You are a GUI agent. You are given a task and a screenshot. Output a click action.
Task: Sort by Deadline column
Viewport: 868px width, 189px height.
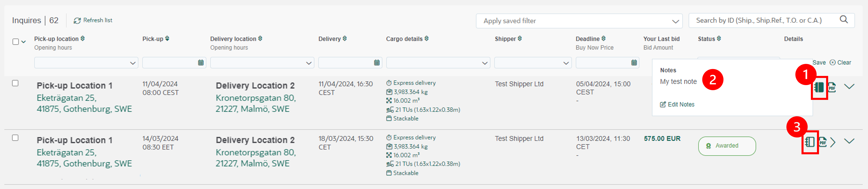(603, 39)
